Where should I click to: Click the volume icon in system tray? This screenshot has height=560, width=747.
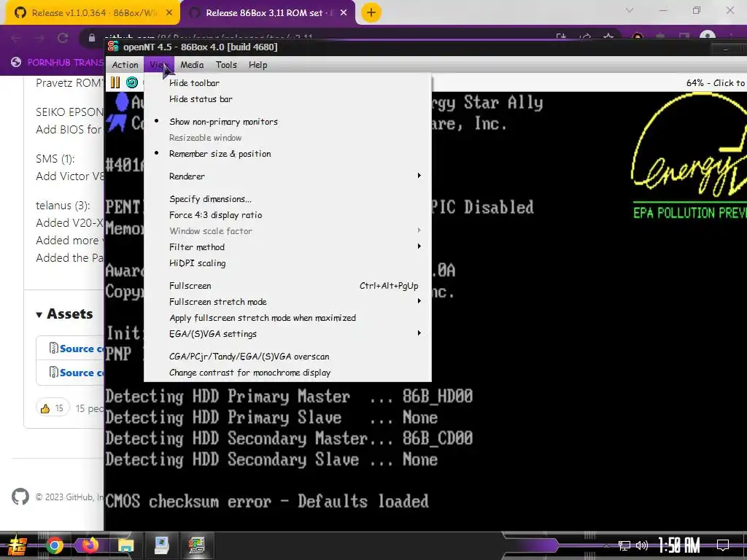tap(642, 545)
